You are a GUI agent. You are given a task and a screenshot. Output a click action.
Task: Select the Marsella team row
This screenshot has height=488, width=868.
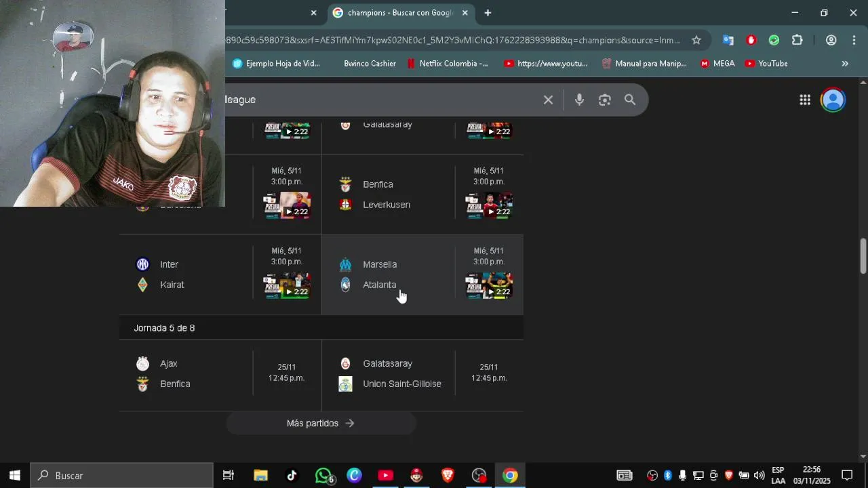tap(368, 264)
